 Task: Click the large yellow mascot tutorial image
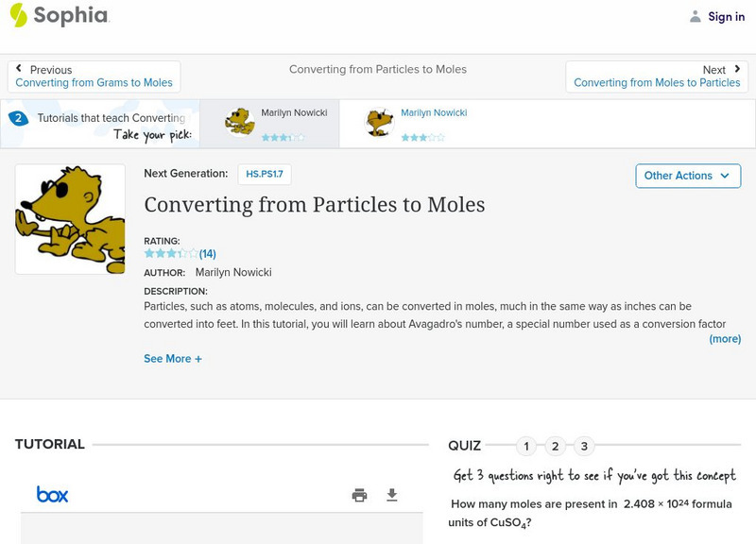point(70,219)
